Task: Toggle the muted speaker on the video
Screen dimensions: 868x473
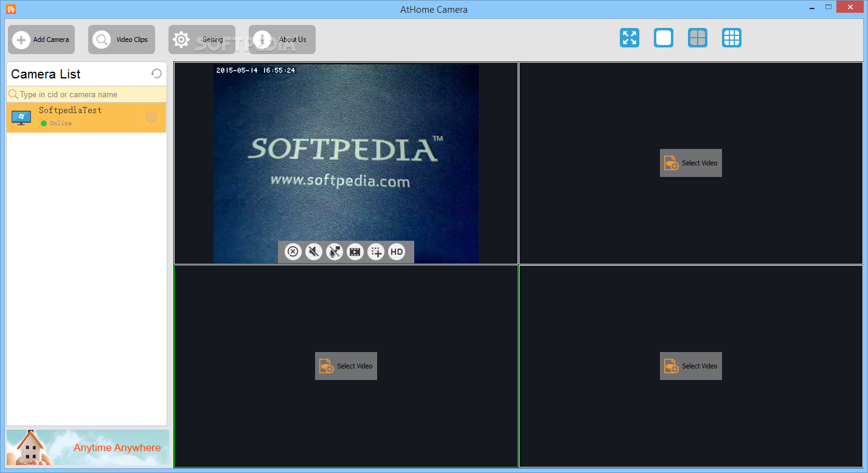Action: [x=314, y=252]
